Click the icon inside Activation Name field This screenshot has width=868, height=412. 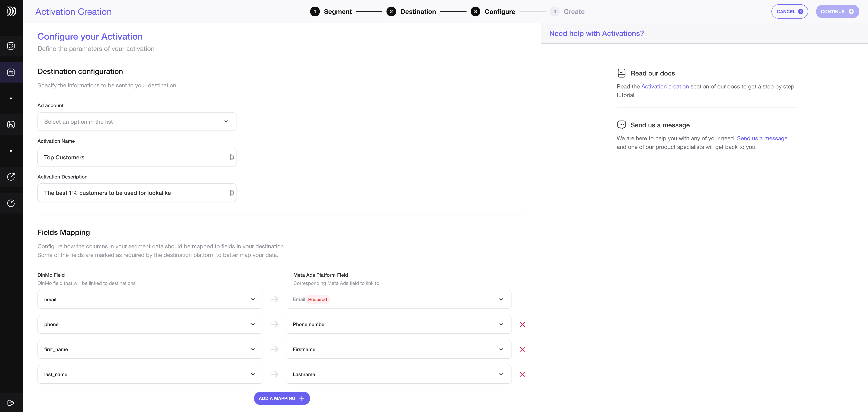coord(231,157)
